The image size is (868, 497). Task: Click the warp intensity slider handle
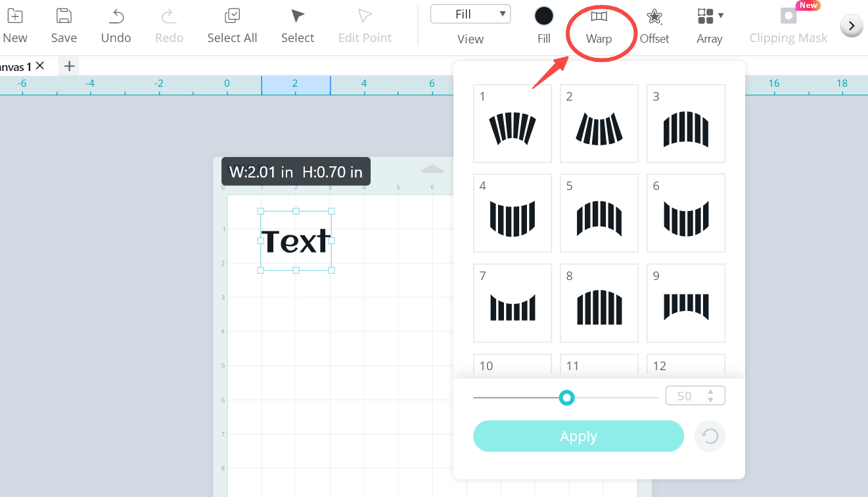566,397
